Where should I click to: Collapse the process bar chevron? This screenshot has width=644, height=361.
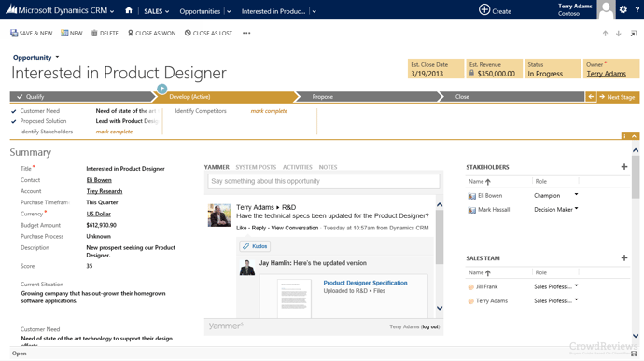(634, 136)
